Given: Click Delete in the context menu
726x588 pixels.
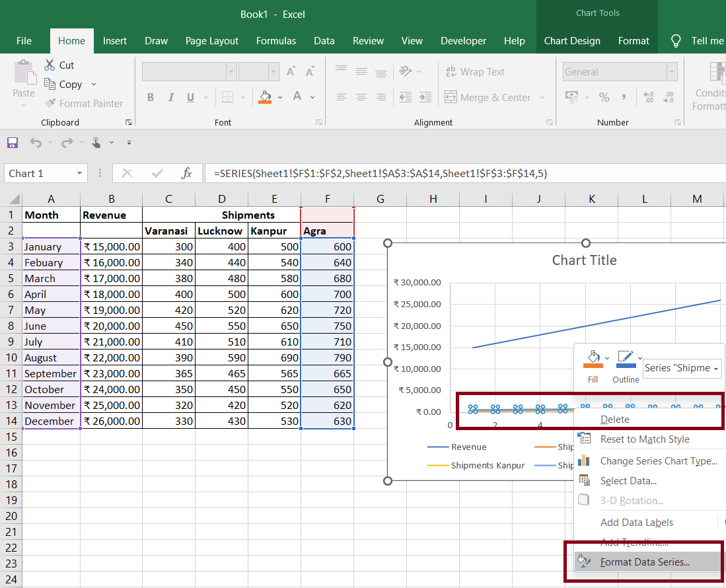Looking at the screenshot, I should [615, 419].
